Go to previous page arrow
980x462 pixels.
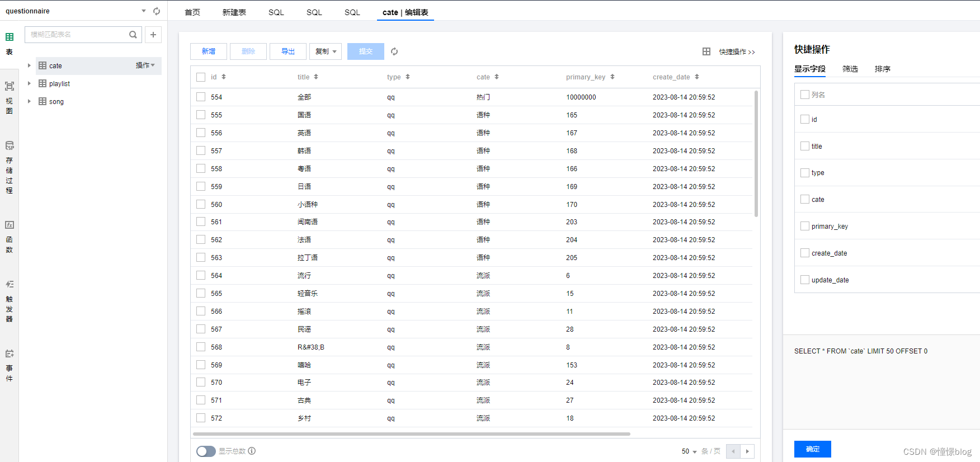coord(733,451)
